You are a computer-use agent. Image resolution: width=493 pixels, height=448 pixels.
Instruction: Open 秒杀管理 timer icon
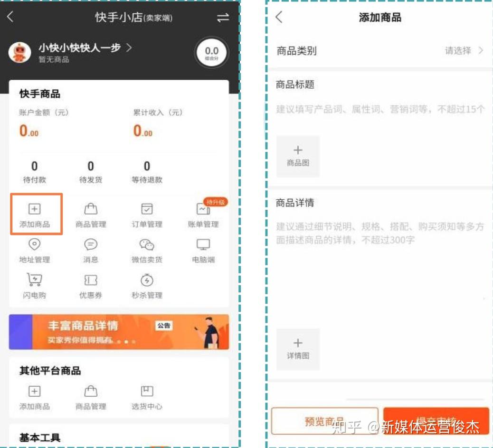147,286
